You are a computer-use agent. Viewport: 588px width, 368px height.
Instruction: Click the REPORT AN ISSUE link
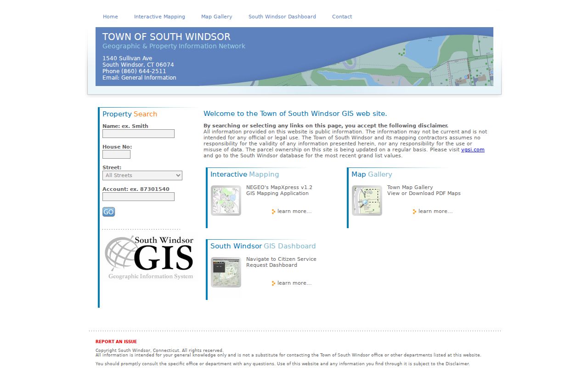click(x=116, y=342)
